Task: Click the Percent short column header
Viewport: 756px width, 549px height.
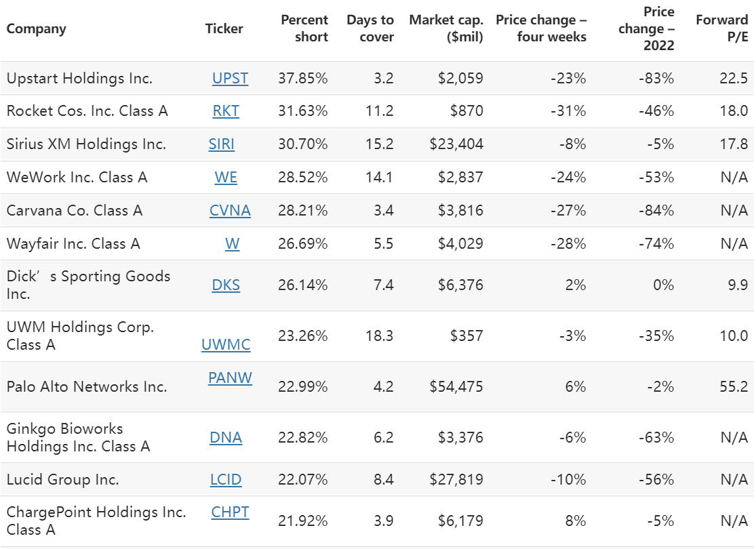Action: click(304, 28)
